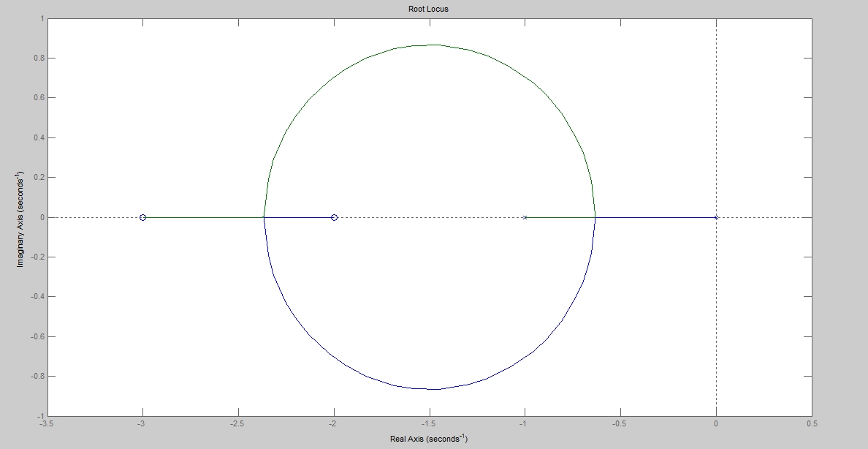Select the "Real Axis (seconds⁻¹)" axis label

point(429,439)
